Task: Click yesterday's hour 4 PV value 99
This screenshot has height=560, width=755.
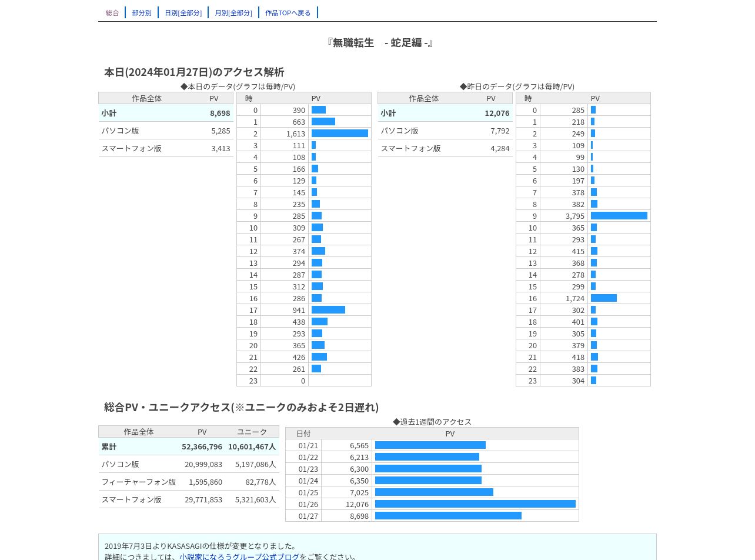Action: [580, 157]
